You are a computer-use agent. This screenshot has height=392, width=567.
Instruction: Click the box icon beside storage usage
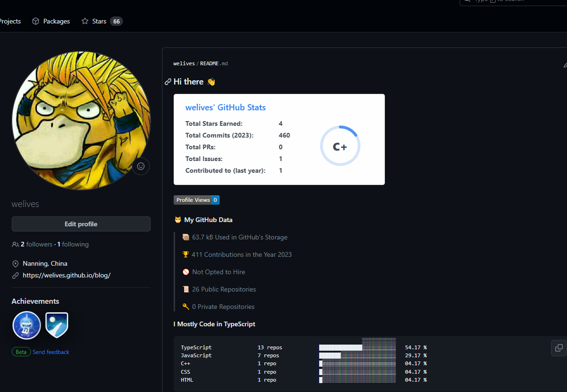[x=186, y=237]
